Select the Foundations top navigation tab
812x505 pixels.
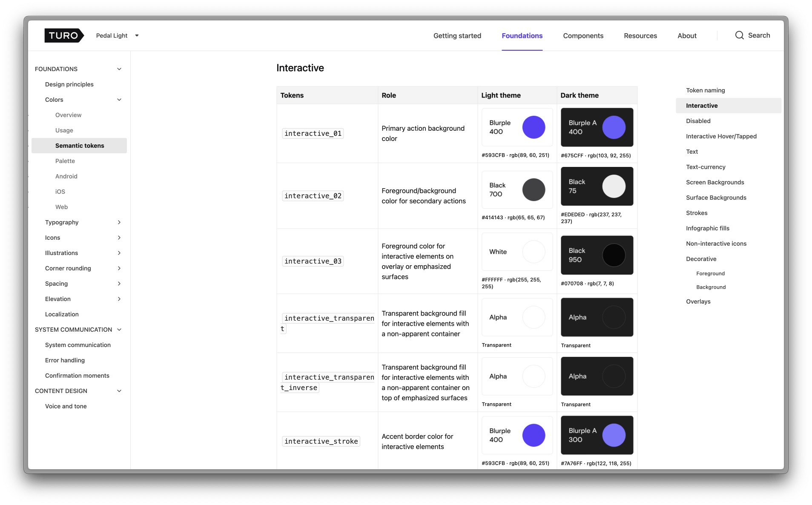(522, 36)
